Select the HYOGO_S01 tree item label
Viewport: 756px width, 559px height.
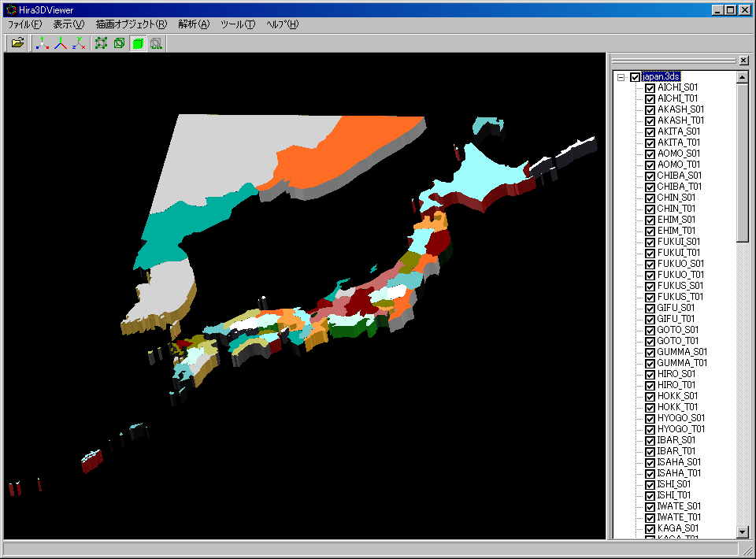click(x=680, y=418)
